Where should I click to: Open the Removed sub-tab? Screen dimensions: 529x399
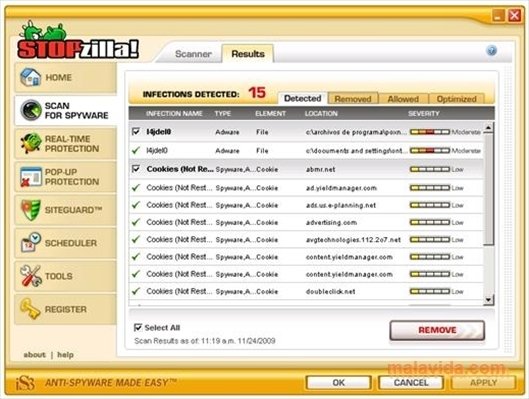[353, 99]
